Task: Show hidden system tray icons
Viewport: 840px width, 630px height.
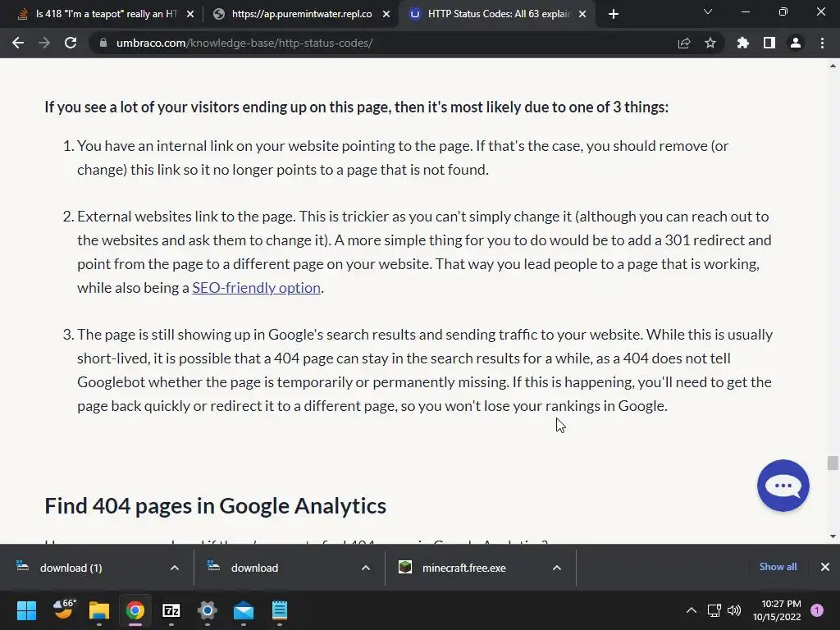Action: point(691,610)
